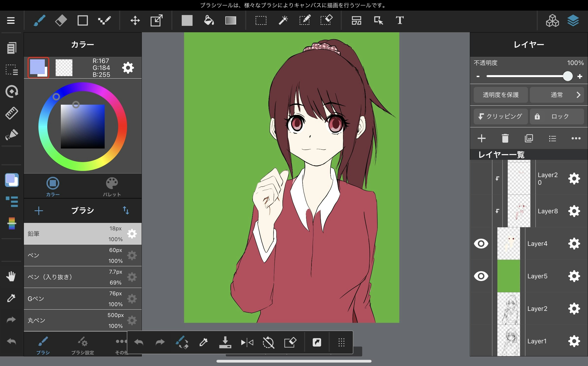The height and width of the screenshot is (366, 588).
Task: Click the flip horizontal icon in bottom bar
Action: tap(247, 342)
